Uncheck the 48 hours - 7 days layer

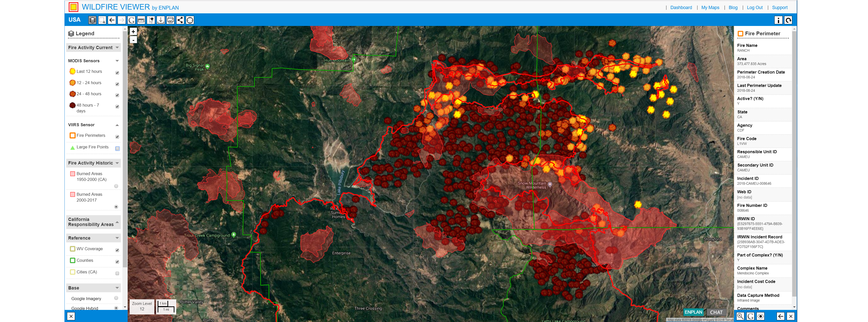(x=117, y=107)
